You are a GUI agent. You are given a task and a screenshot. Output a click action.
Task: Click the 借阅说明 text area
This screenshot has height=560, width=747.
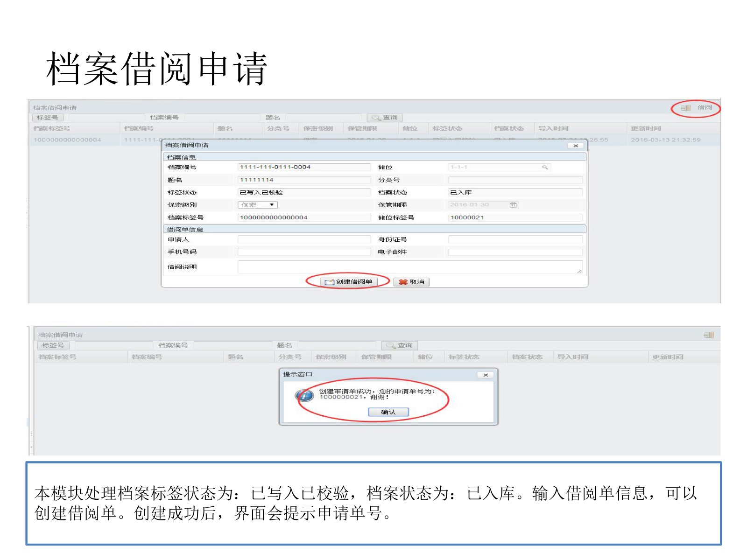(409, 267)
